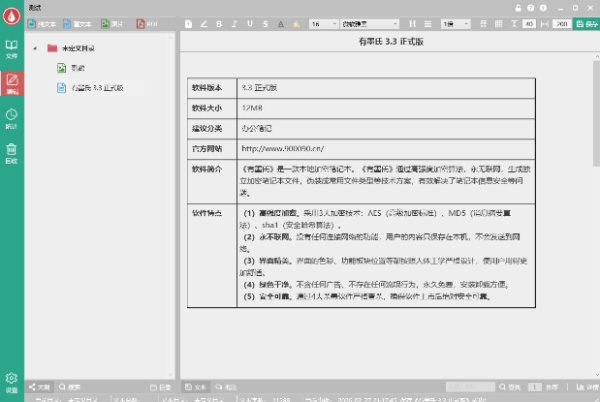This screenshot has width=600, height=402.
Task: Click the find-text input field at bottom
Action: [470, 387]
